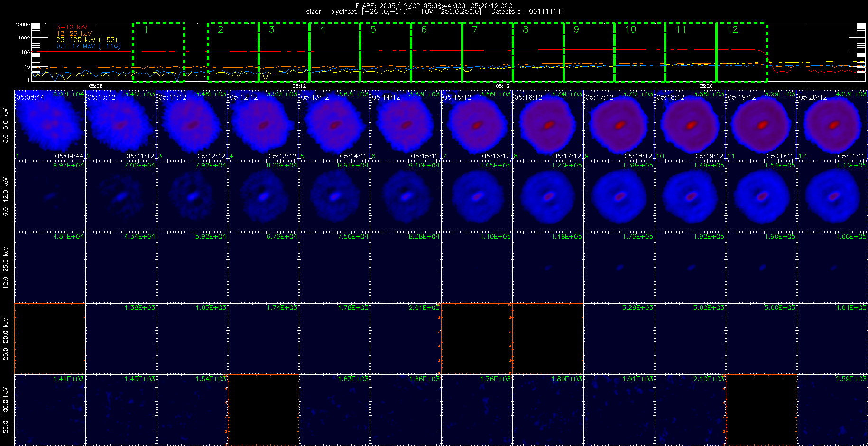Screen dimensions: 868x446
Task: Click the 05:16 time-axis tick label
Action: (502, 86)
